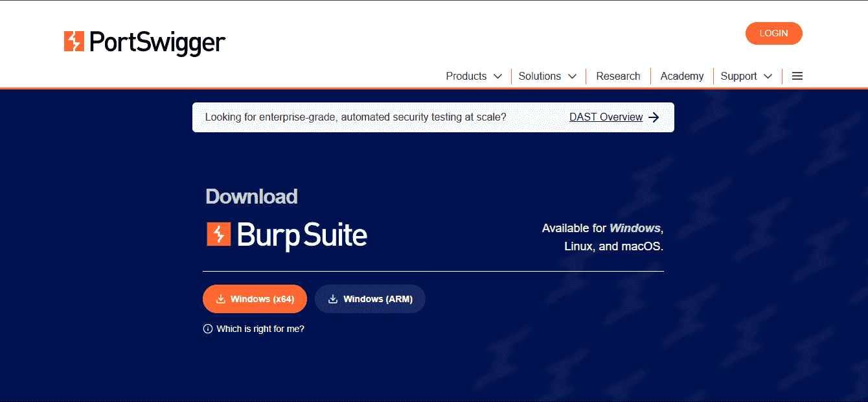Open the Products menu

click(x=474, y=76)
